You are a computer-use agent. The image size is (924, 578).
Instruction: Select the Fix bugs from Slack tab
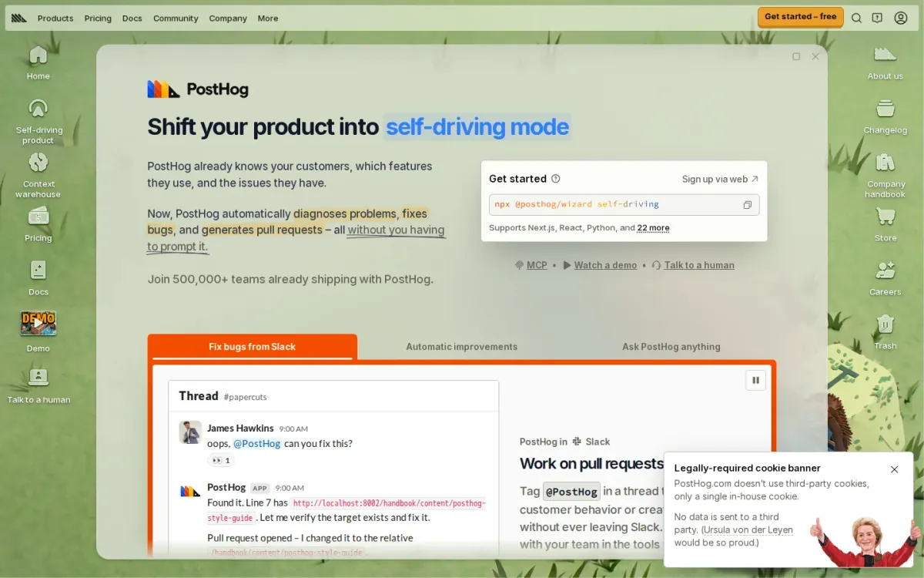tap(253, 347)
